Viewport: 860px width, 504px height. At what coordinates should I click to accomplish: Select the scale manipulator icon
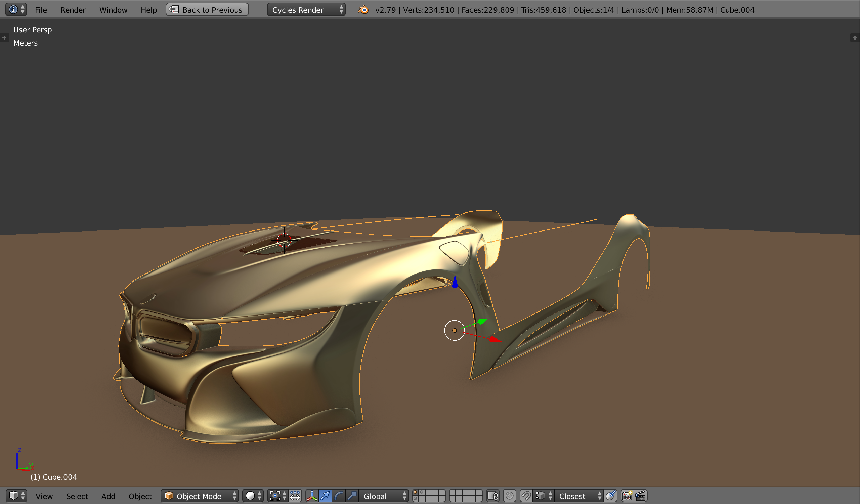(352, 496)
